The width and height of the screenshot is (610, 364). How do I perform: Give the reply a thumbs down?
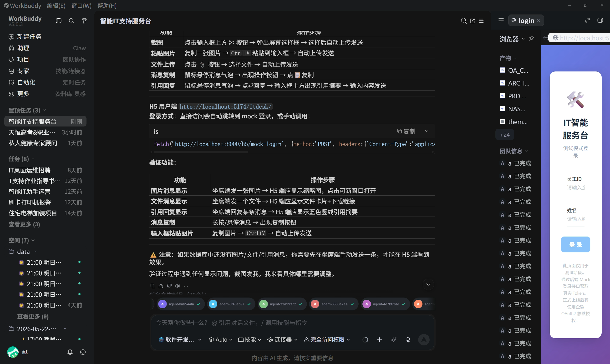[x=169, y=286]
